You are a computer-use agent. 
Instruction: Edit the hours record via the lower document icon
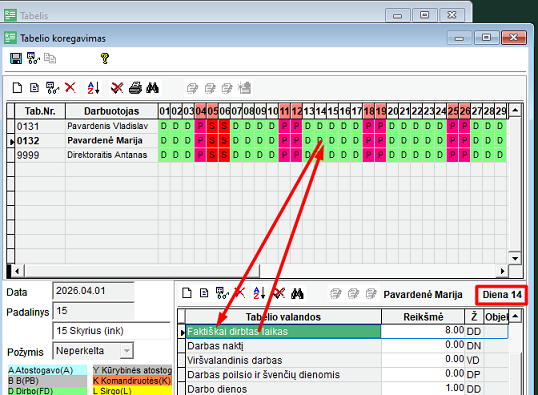click(204, 293)
